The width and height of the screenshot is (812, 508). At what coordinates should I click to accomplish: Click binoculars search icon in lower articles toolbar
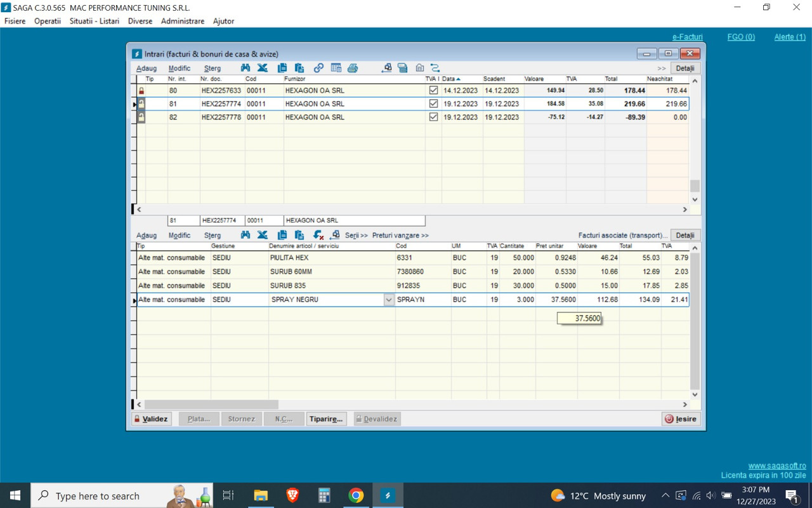pos(246,235)
